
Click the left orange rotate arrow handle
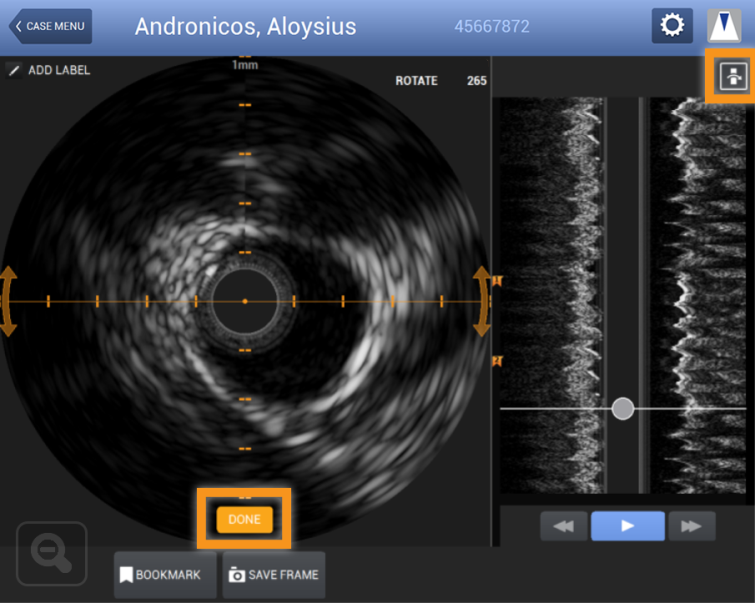point(8,302)
